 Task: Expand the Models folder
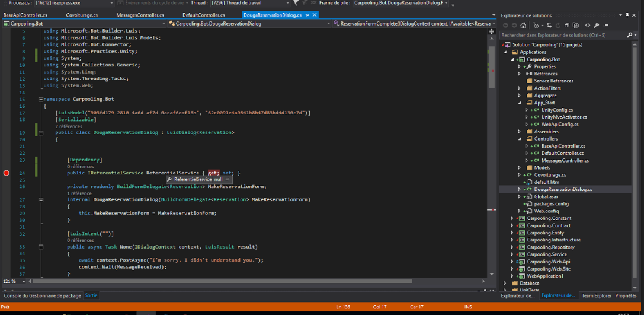tap(519, 167)
